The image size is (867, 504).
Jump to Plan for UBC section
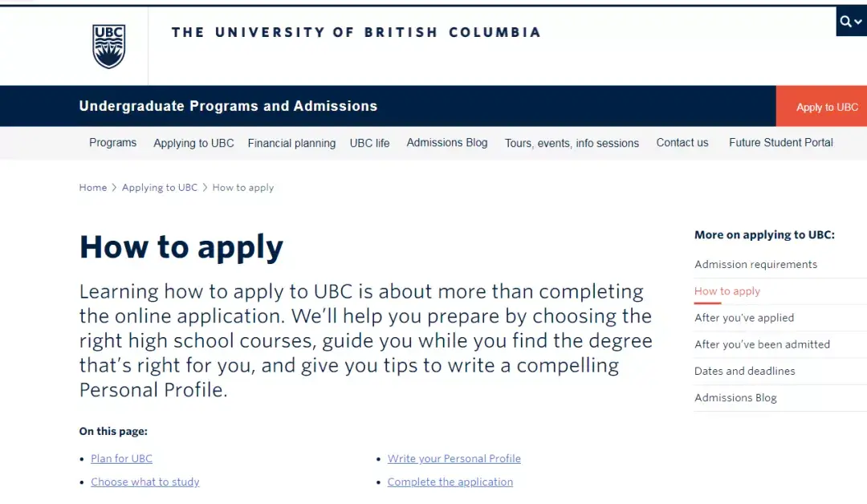121,459
